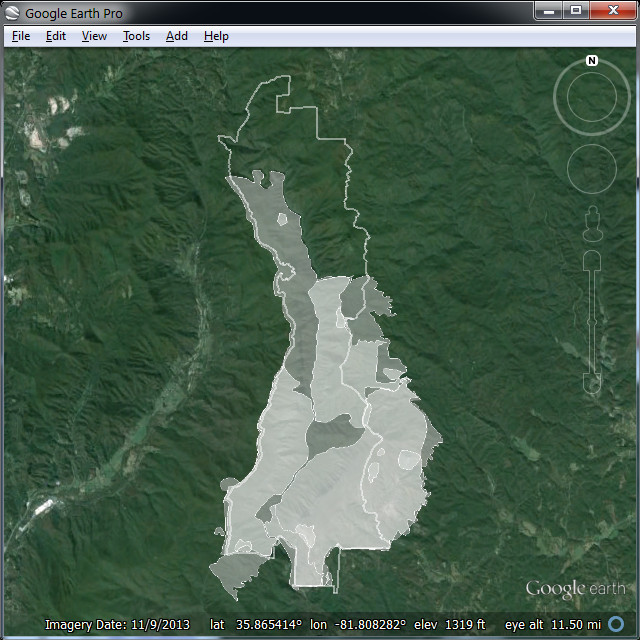Click the Move joystick circle
This screenshot has width=640, height=640.
pyautogui.click(x=592, y=169)
